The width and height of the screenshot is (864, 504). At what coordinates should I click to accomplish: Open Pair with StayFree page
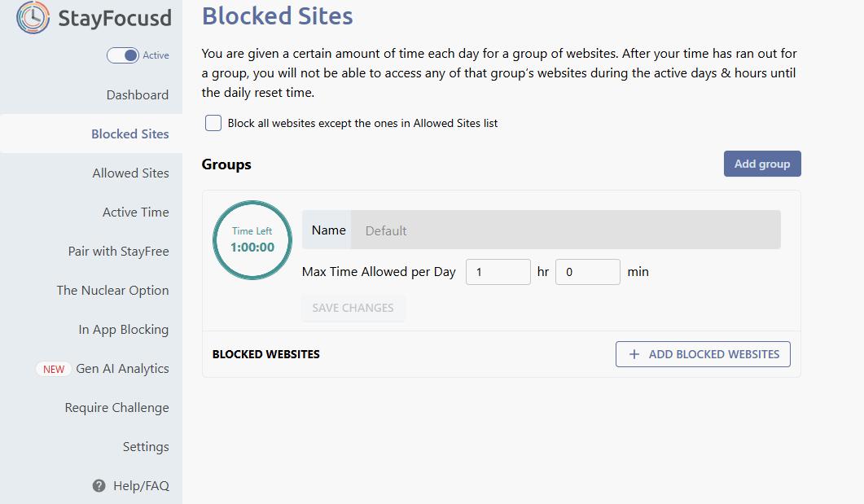[x=118, y=252]
